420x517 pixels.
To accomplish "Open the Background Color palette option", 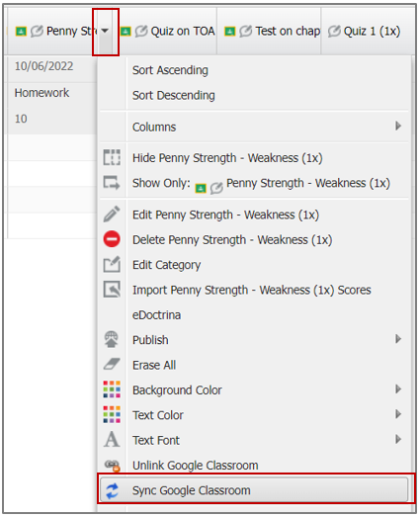I will point(177,390).
